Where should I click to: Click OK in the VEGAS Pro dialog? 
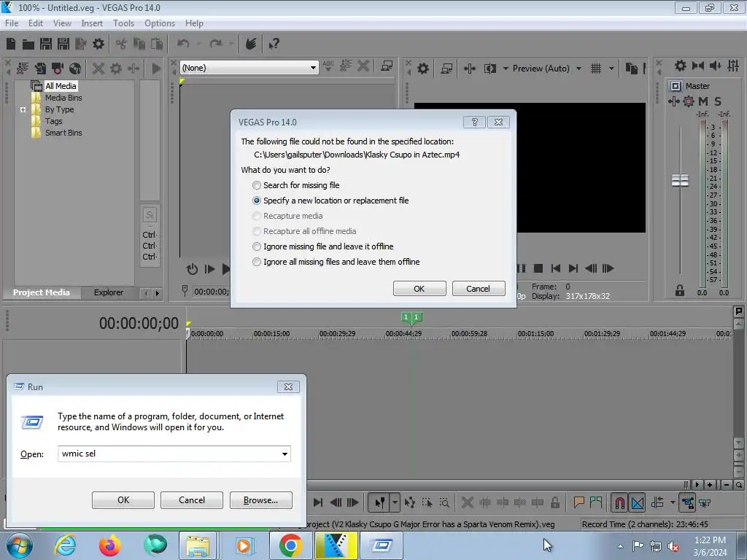[419, 289]
